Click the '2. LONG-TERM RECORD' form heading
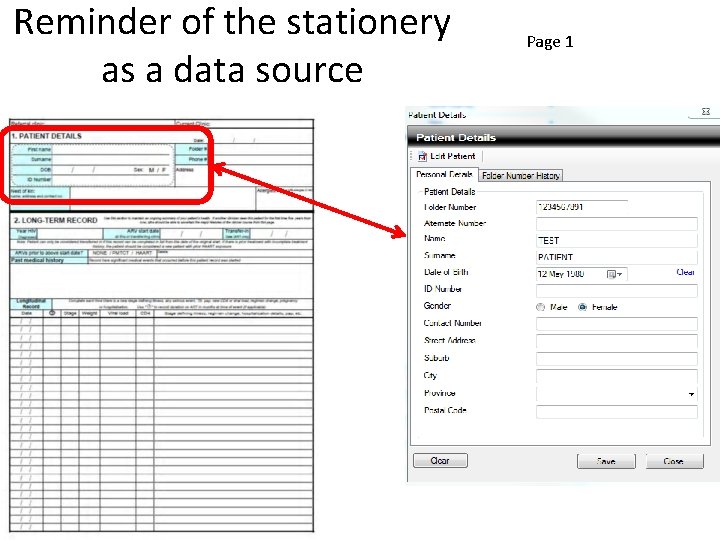Viewport: 720px width, 540px height. click(55, 220)
